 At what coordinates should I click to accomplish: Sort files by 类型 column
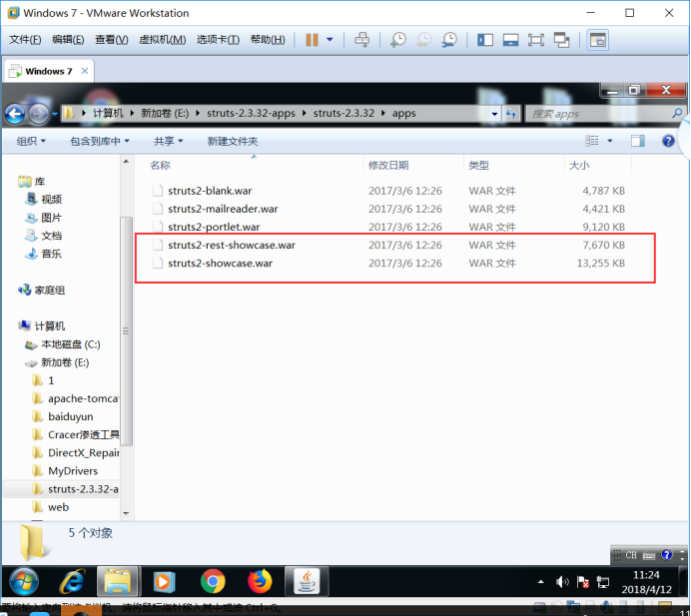(478, 166)
